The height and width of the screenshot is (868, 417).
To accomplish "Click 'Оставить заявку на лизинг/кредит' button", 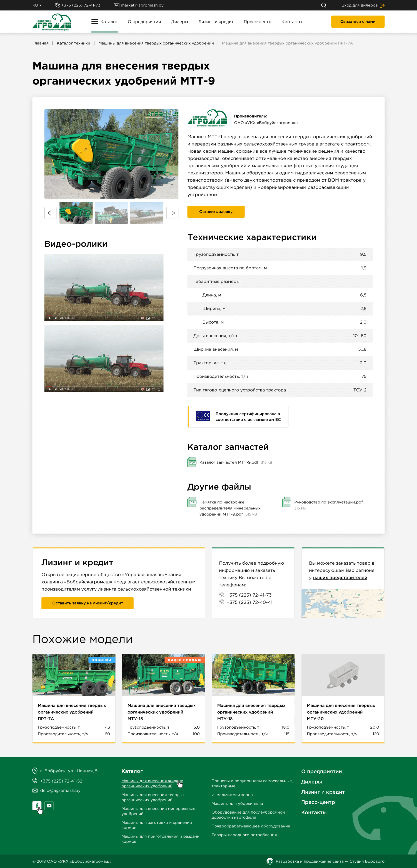I will (x=88, y=603).
